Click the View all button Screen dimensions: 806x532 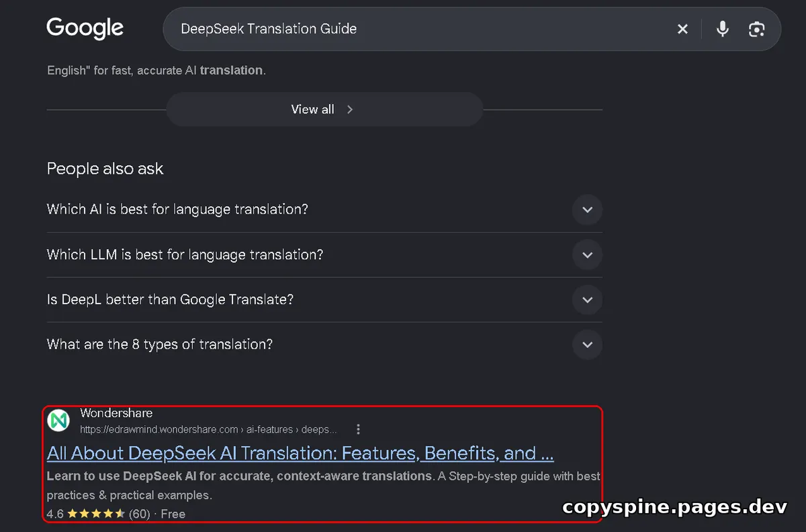[324, 109]
